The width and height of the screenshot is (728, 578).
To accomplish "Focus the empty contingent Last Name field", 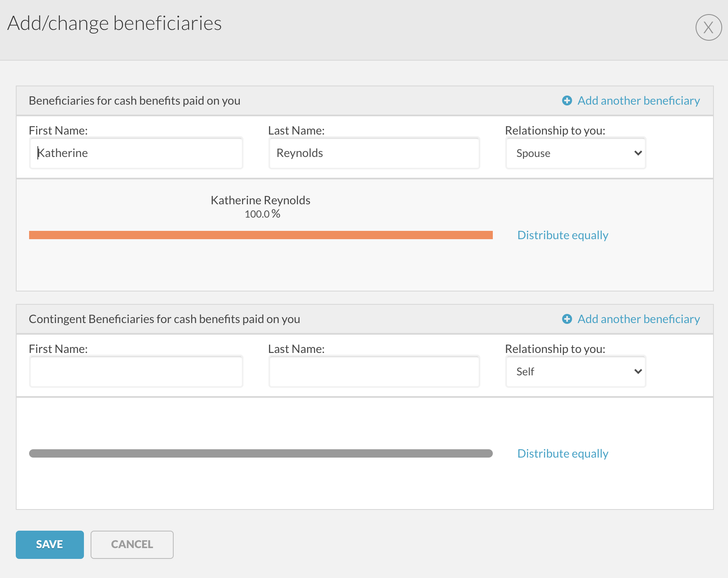I will pyautogui.click(x=374, y=372).
